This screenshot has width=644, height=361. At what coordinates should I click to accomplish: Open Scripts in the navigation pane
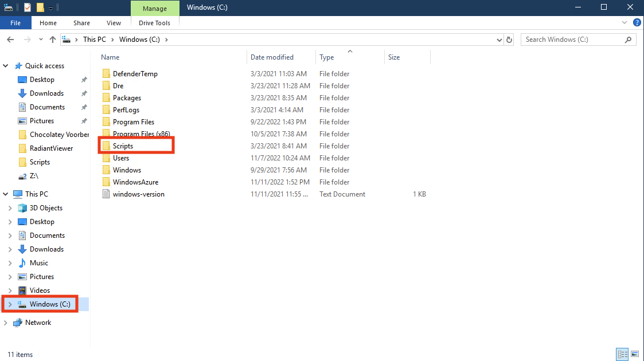tap(40, 162)
